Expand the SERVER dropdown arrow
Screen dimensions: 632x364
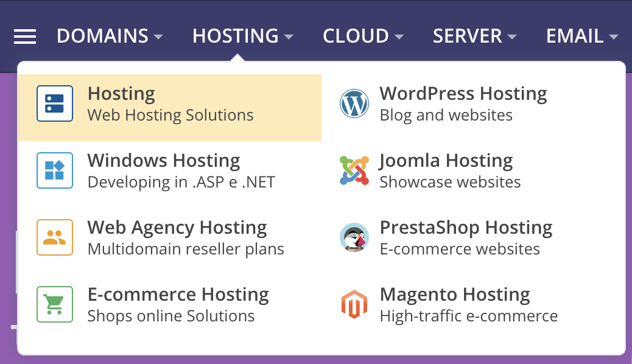pyautogui.click(x=512, y=37)
